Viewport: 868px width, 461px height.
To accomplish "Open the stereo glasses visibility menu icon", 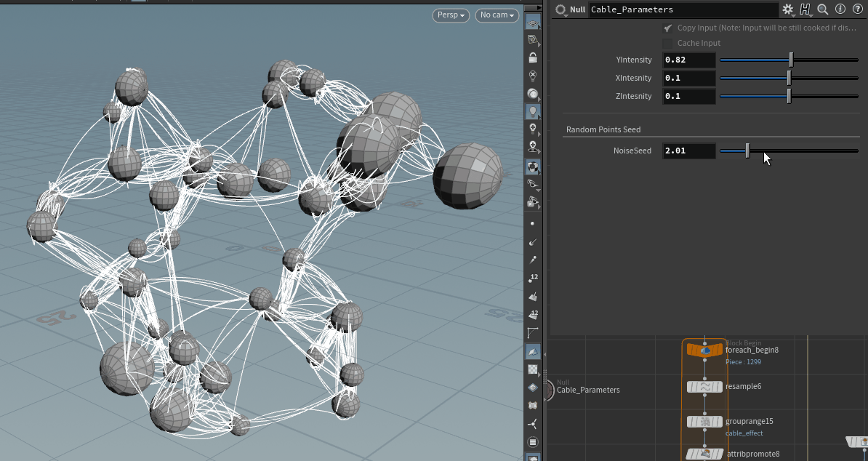I will tap(533, 184).
